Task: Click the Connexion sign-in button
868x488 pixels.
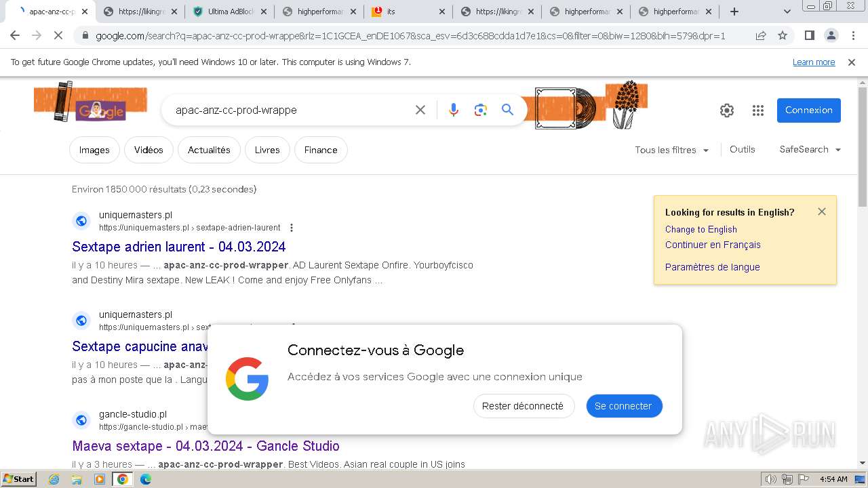Action: 809,110
